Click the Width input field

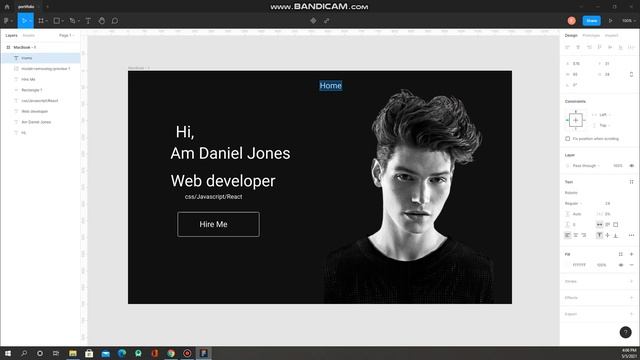point(579,74)
